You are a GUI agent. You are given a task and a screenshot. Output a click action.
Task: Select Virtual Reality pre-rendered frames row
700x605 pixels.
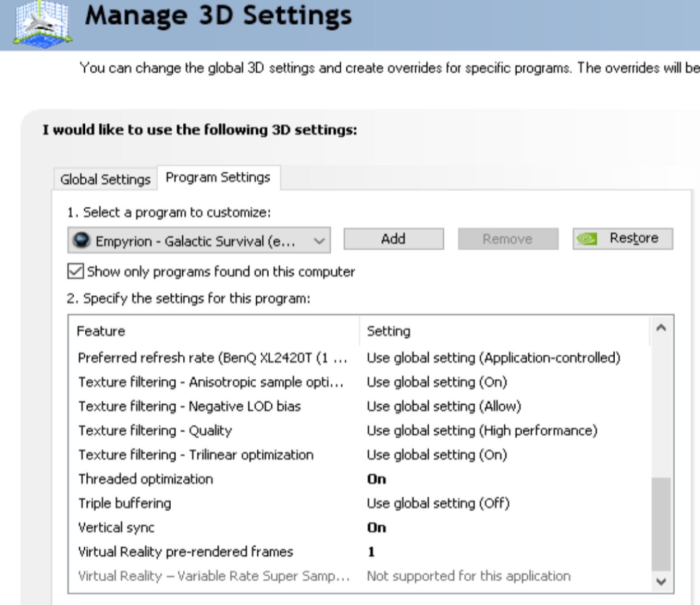point(185,552)
